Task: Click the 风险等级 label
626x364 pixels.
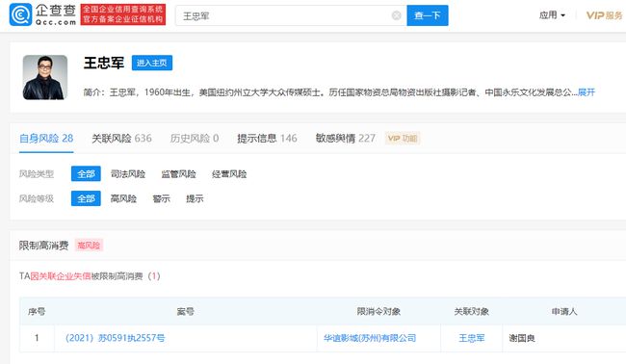Action: tap(37, 198)
